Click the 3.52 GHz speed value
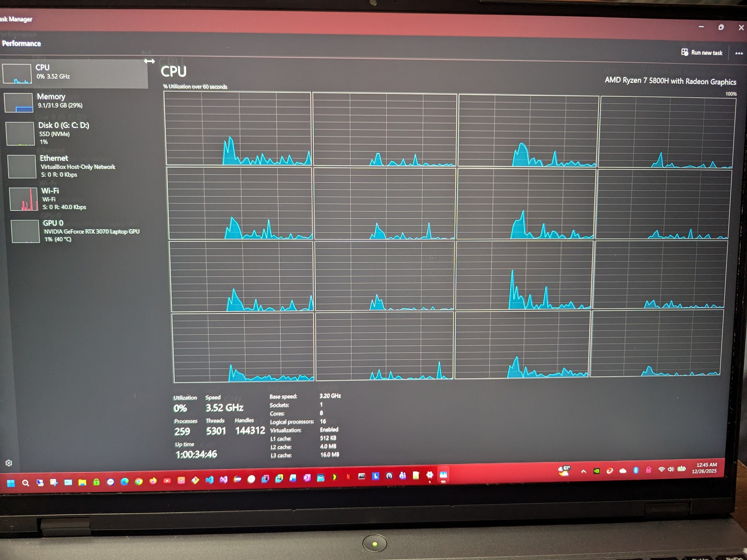This screenshot has height=560, width=747. 224,407
